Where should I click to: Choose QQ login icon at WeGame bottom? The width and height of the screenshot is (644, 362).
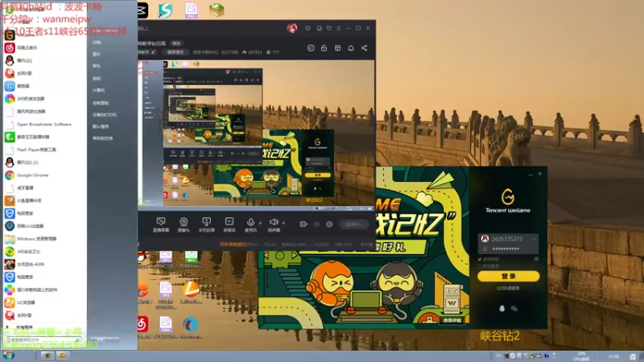click(502, 308)
